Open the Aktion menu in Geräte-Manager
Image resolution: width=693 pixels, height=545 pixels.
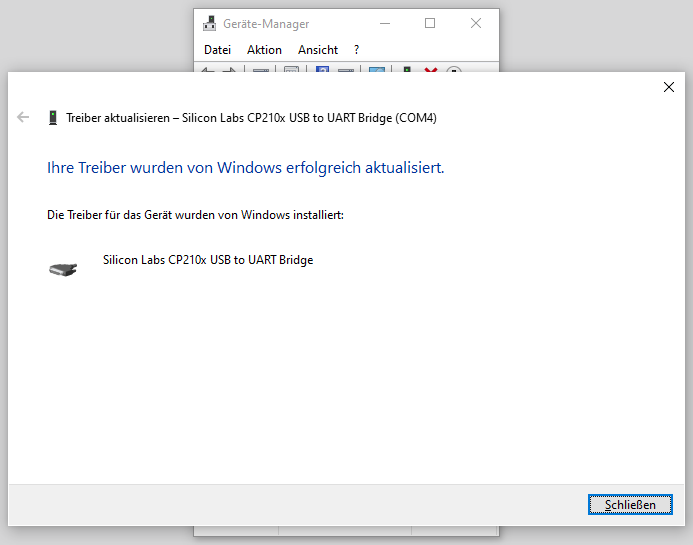pos(264,50)
